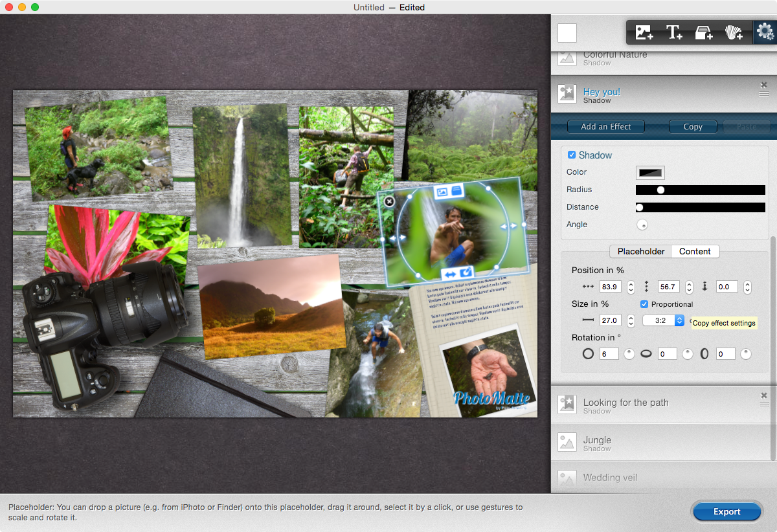Step the horizontal position 83.9 value
Screen dimensions: 777x532
631,287
